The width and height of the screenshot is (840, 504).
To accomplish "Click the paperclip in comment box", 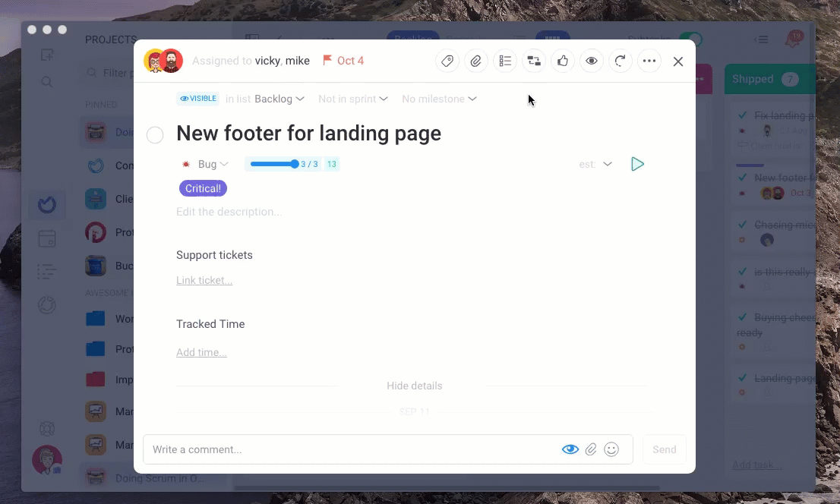I will point(591,449).
